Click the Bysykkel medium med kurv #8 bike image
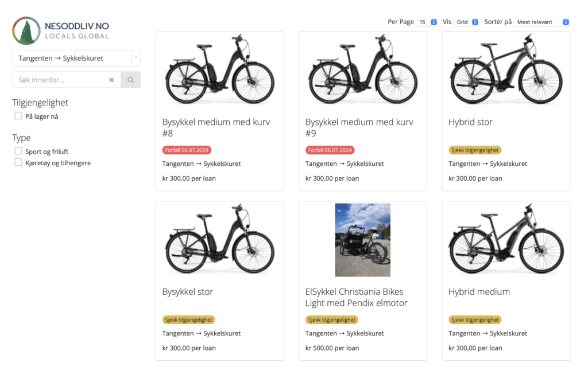Image resolution: width=588 pixels, height=374 pixels. click(220, 70)
